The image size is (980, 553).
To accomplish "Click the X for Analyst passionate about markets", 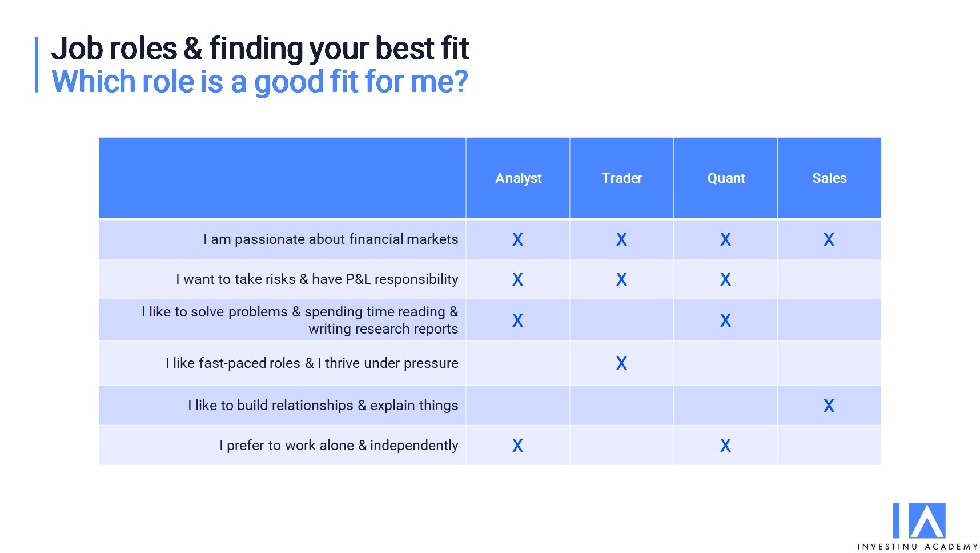I will [517, 239].
